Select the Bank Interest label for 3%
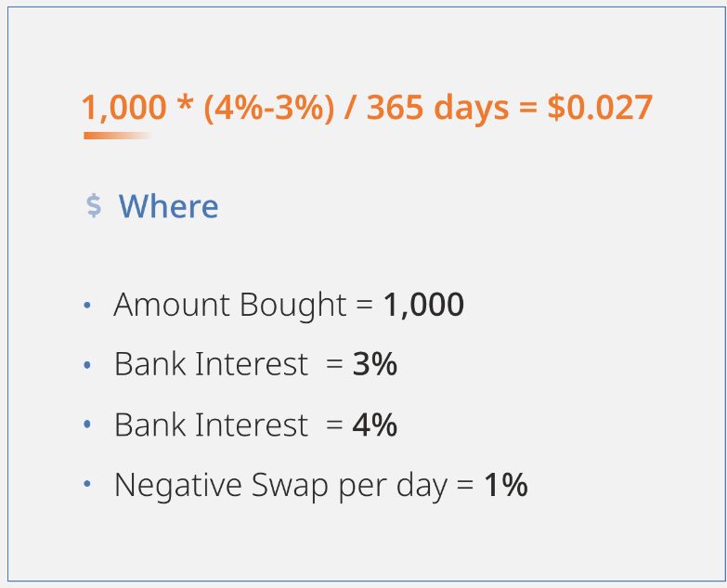Image resolution: width=727 pixels, height=588 pixels. [x=211, y=364]
